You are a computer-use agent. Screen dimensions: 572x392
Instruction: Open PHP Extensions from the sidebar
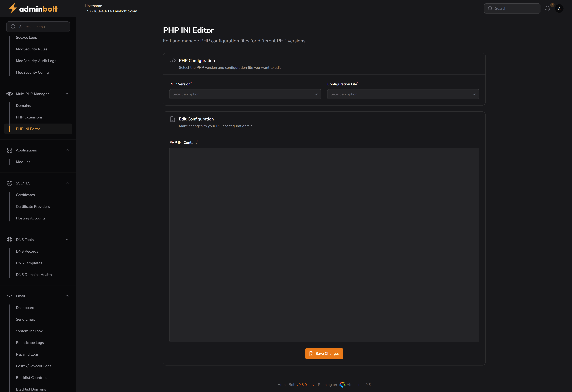[x=29, y=117]
